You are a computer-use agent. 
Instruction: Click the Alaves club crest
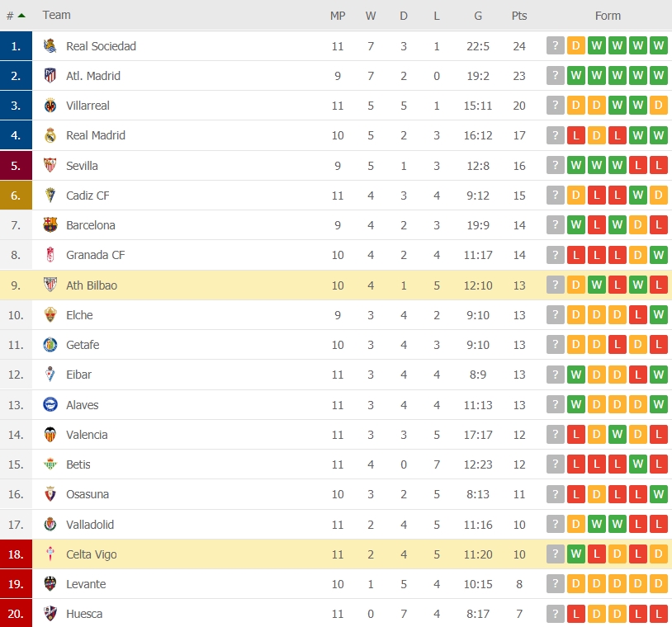pos(50,404)
